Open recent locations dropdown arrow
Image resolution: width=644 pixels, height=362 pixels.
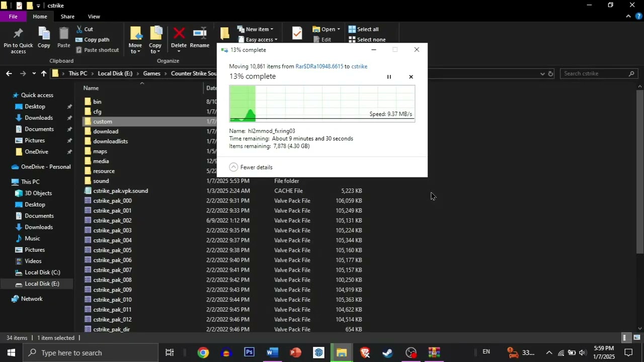pos(34,73)
